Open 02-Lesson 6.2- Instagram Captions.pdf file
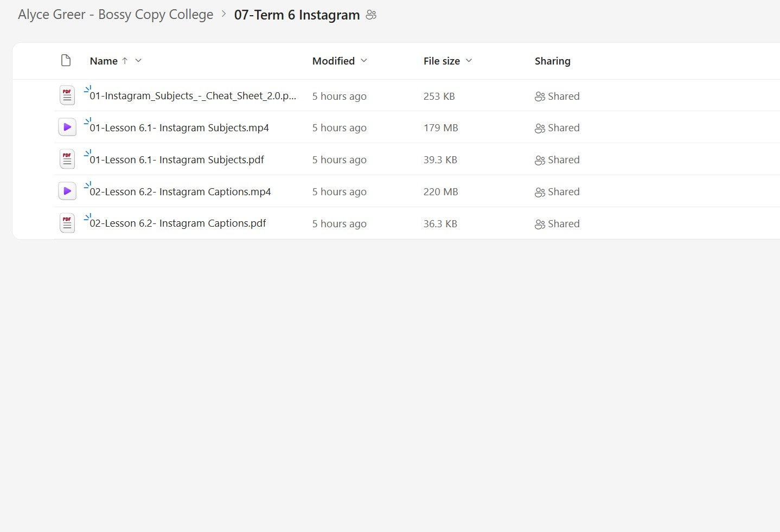 177,223
